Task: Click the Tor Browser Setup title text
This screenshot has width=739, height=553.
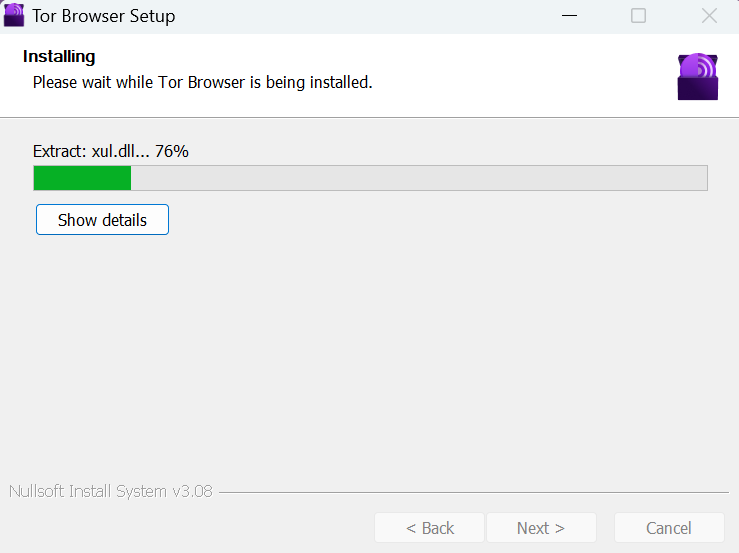Action: [104, 16]
